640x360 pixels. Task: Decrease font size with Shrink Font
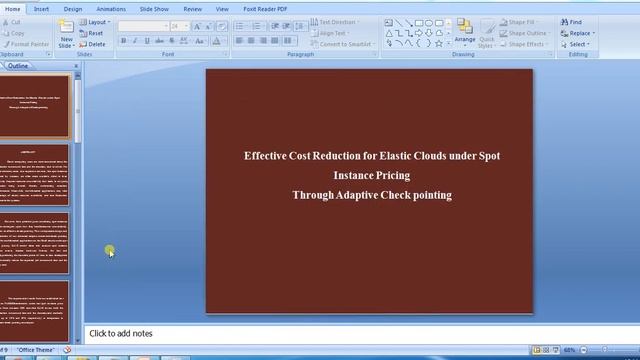(x=208, y=27)
